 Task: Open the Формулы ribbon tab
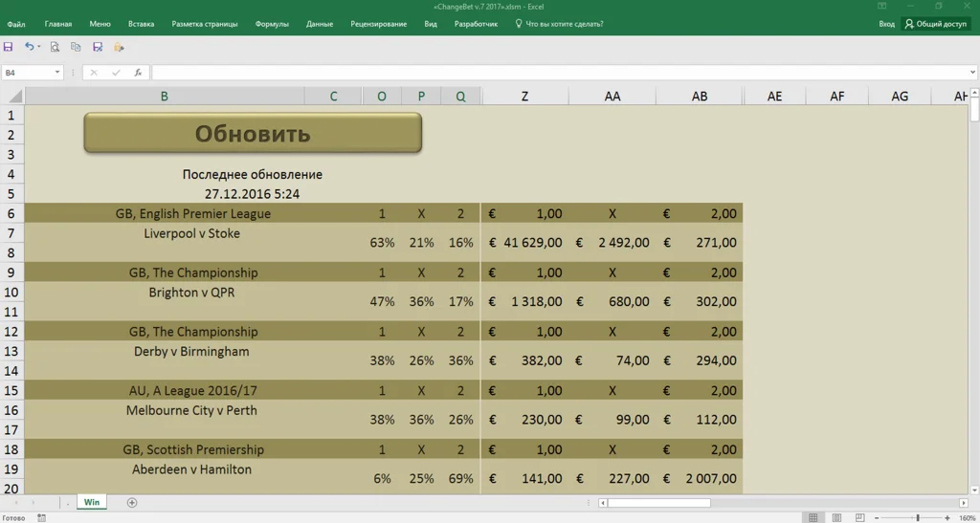coord(272,24)
